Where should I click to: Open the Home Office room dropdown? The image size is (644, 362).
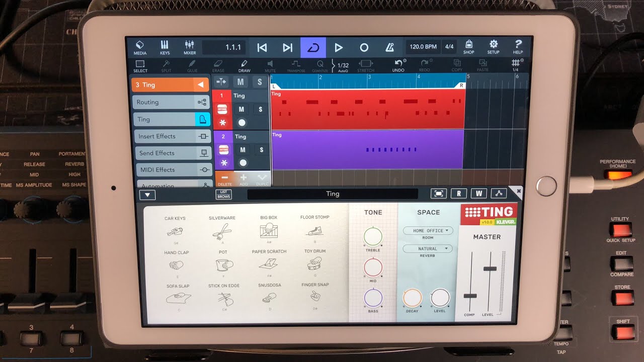(428, 231)
